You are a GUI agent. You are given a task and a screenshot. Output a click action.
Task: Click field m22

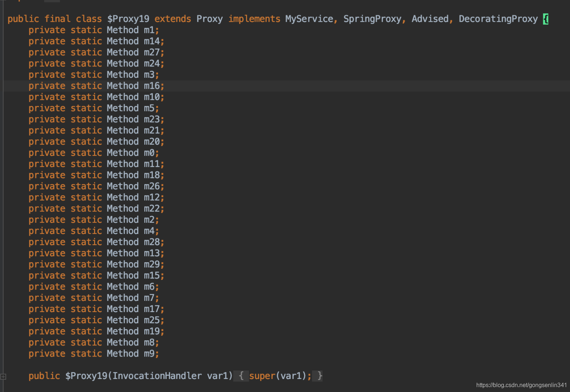(x=152, y=209)
